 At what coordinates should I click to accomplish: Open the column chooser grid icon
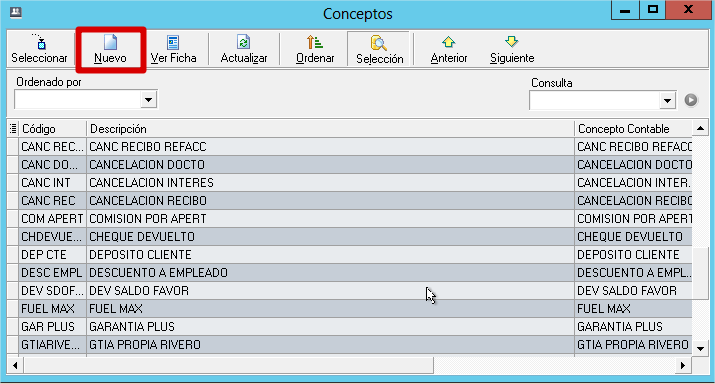pos(13,129)
